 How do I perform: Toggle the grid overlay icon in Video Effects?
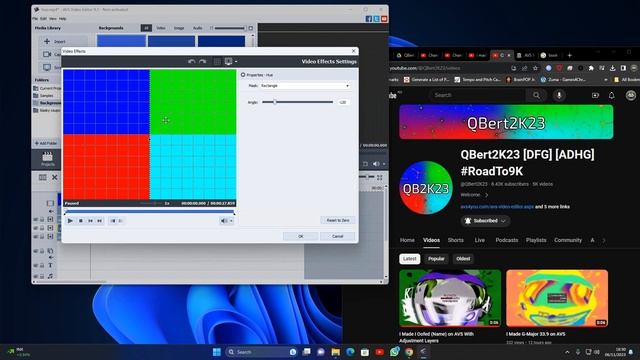pos(217,61)
